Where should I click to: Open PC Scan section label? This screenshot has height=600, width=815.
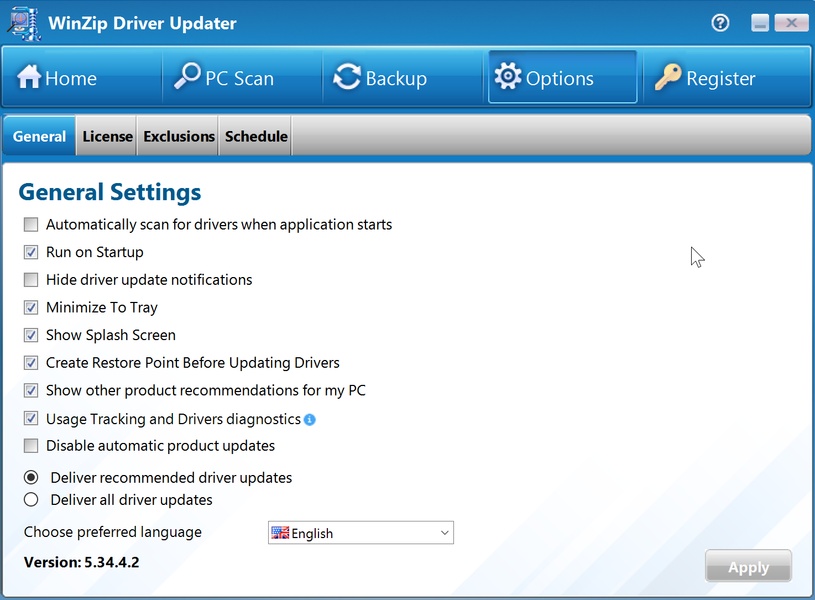tap(239, 79)
